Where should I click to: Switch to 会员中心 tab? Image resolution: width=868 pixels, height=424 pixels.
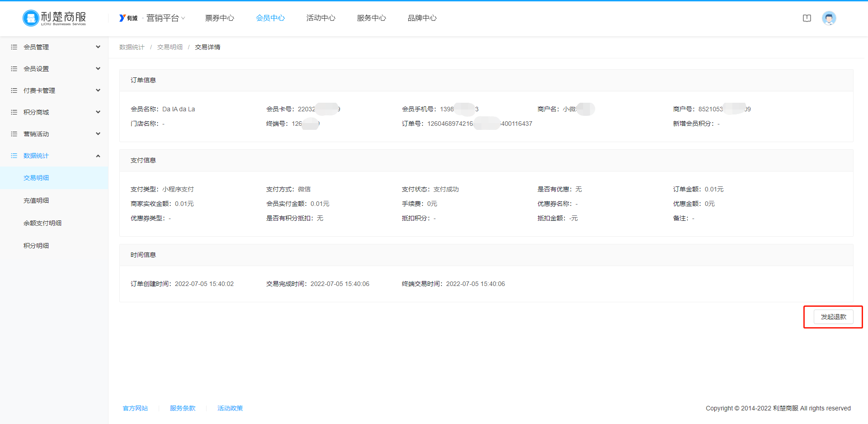click(270, 18)
